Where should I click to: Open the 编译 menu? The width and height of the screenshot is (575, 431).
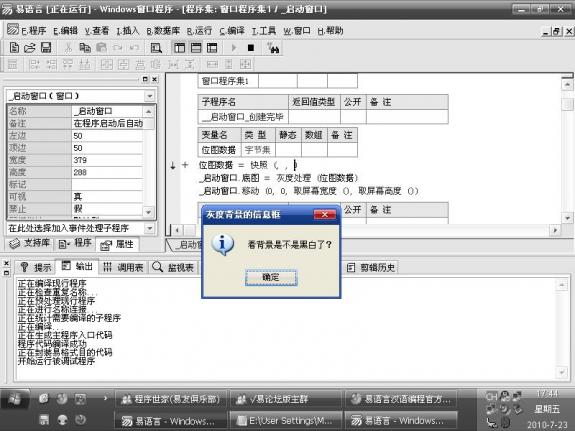232,31
